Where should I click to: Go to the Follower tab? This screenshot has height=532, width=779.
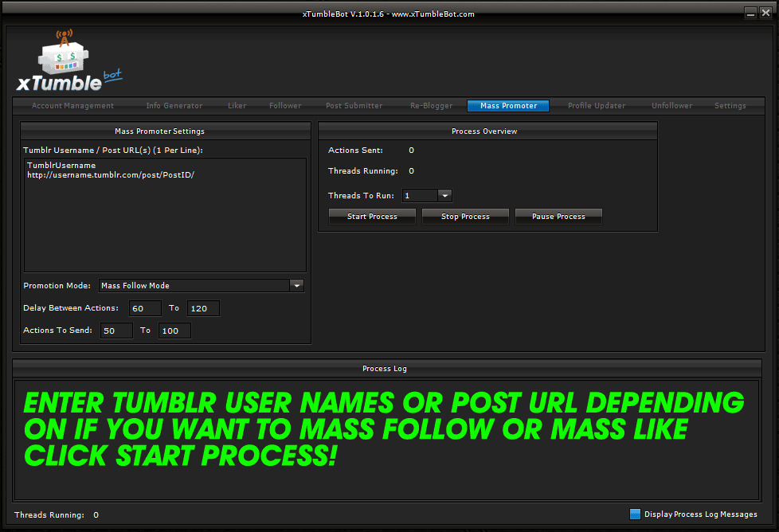[285, 106]
